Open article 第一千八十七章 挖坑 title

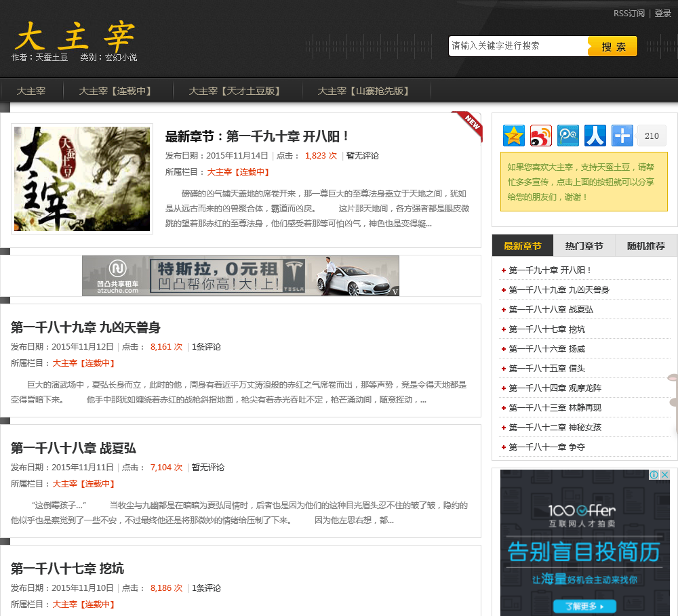click(x=67, y=569)
